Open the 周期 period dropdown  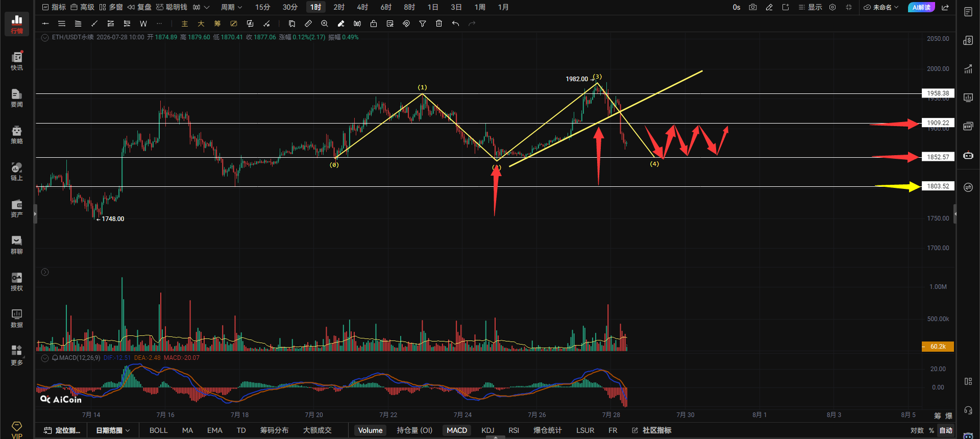tap(231, 7)
